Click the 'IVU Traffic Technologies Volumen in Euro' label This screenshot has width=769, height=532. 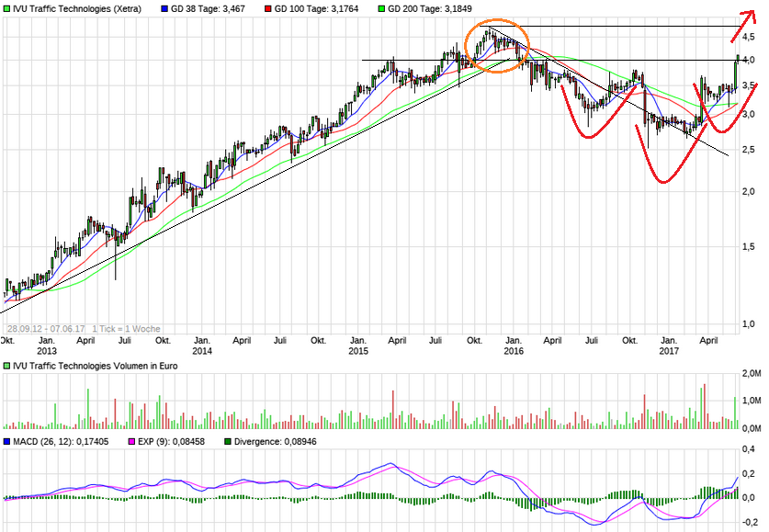click(x=96, y=366)
